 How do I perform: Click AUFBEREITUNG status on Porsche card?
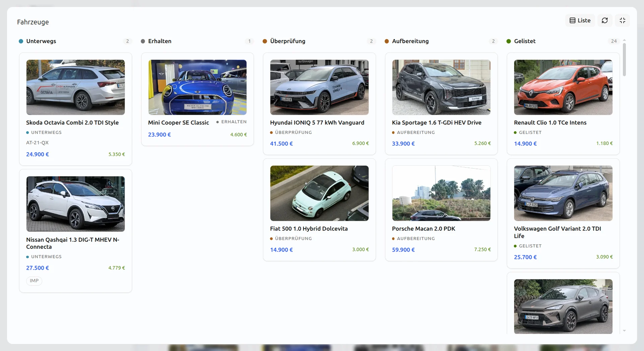tap(413, 239)
